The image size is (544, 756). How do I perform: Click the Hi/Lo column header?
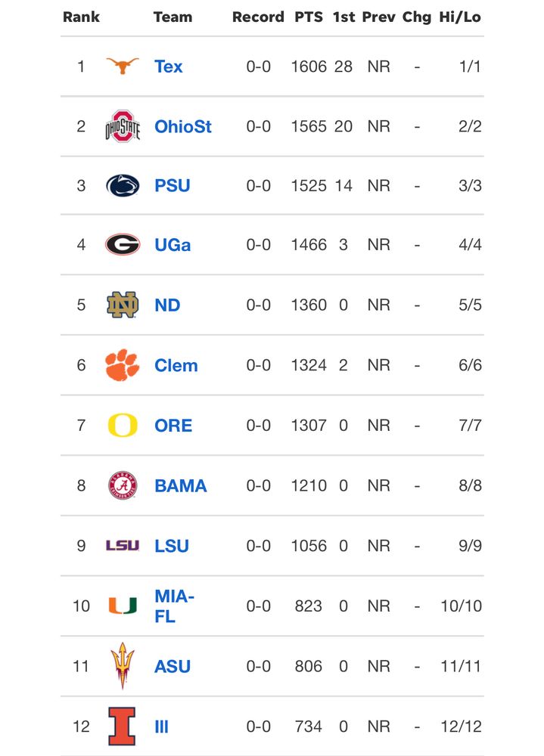click(460, 17)
